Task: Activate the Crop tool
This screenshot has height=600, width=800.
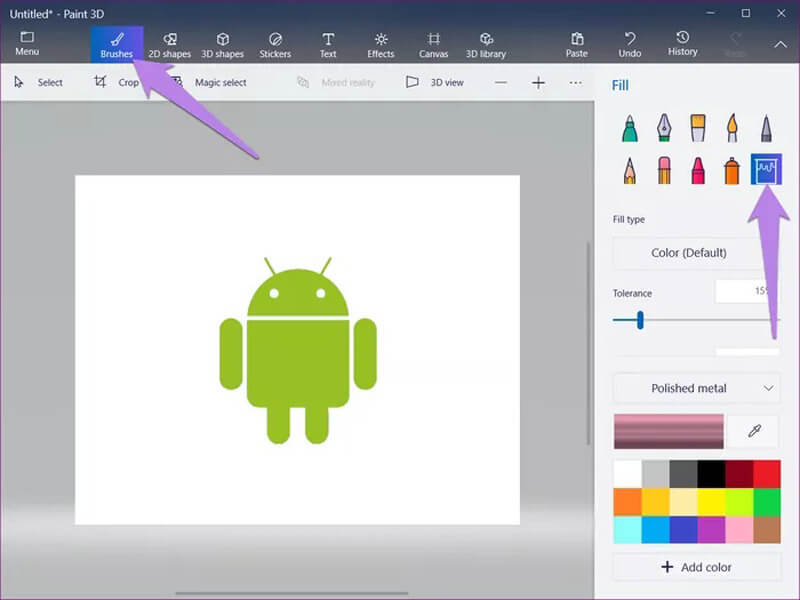Action: click(x=116, y=82)
